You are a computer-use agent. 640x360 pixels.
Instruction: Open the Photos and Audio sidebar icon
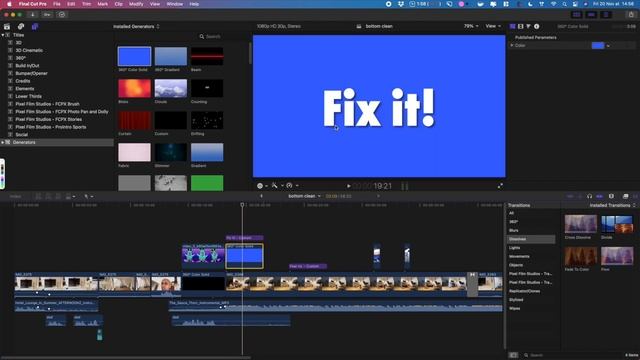(21, 27)
